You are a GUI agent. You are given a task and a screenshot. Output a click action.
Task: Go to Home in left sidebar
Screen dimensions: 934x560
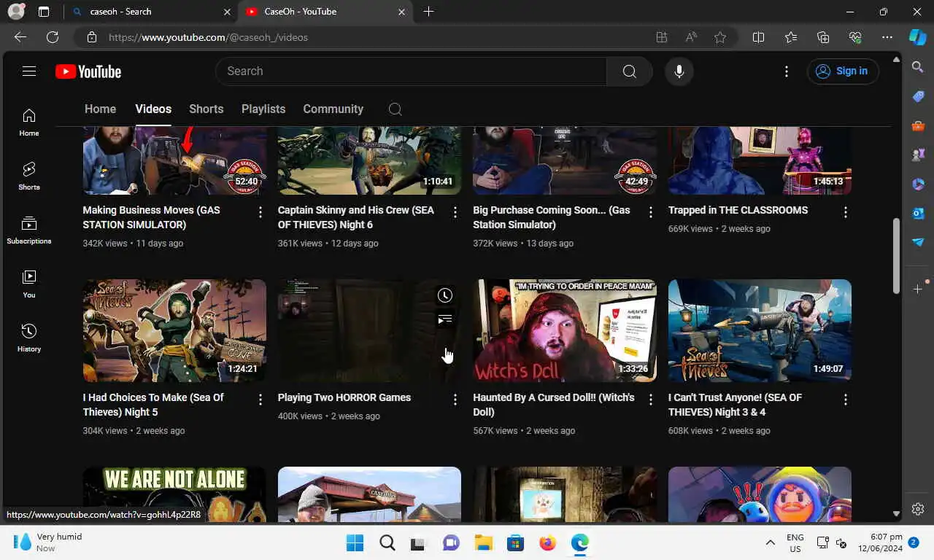[x=29, y=122]
